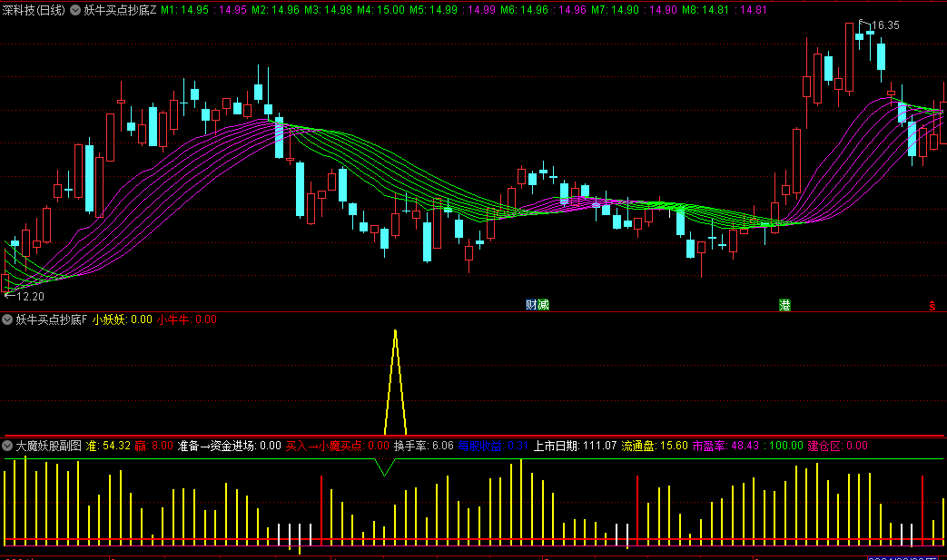The image size is (947, 560).
Task: Click the 妖牛买点抄底F indicator name
Action: point(52,319)
